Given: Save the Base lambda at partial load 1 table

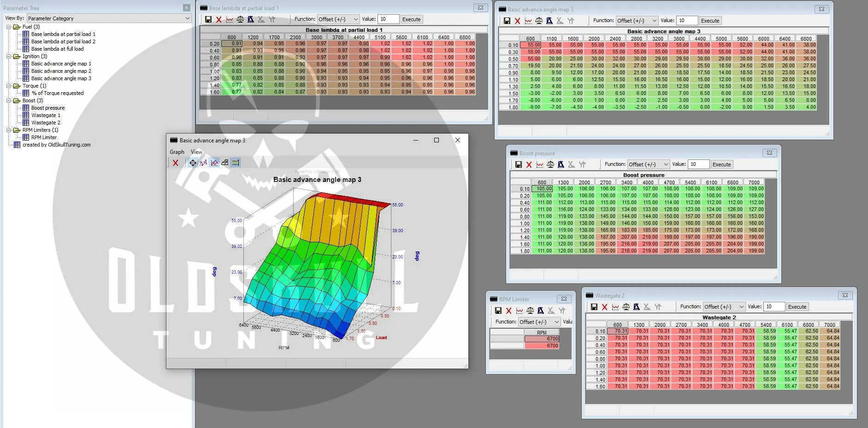Looking at the screenshot, I should point(208,19).
